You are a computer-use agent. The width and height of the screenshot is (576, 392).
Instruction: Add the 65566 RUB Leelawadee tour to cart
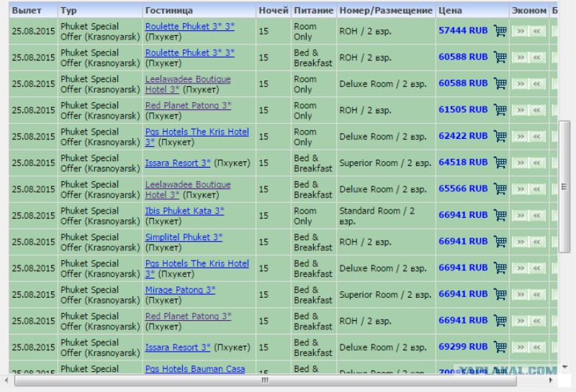(500, 189)
